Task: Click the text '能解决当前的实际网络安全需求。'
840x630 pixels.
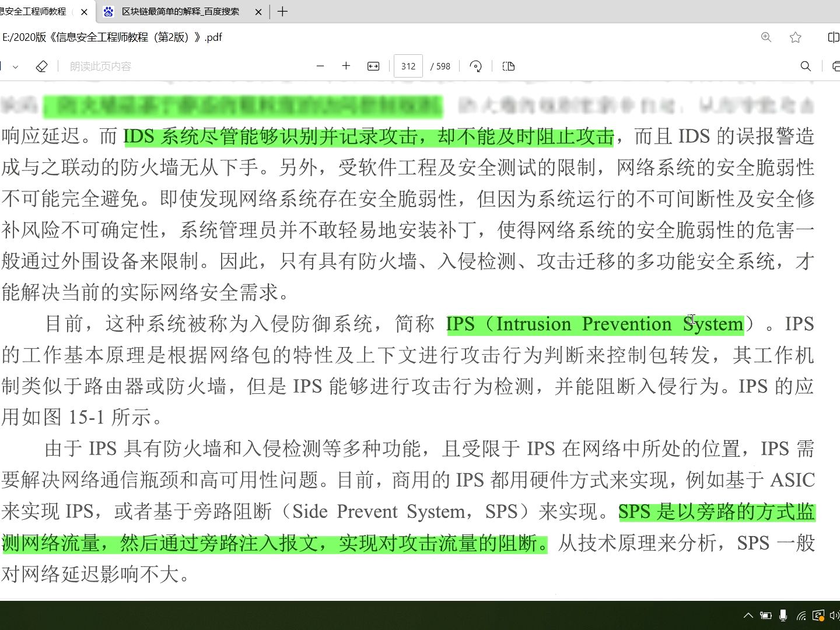Action: (146, 292)
